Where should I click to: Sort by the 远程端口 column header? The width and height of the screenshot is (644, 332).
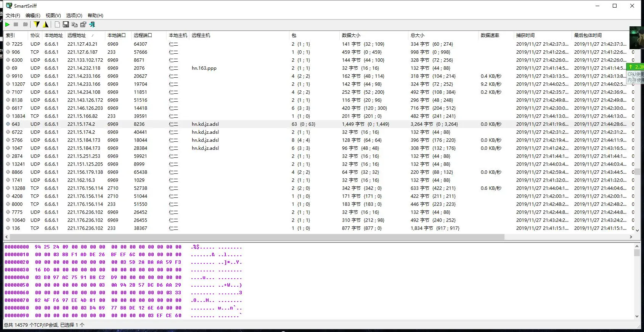pos(149,35)
